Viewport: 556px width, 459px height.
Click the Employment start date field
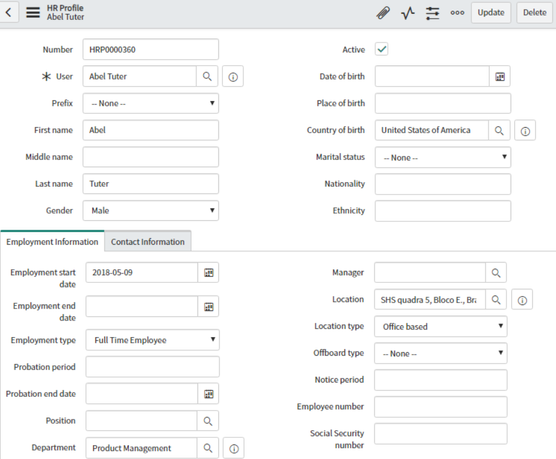(141, 272)
